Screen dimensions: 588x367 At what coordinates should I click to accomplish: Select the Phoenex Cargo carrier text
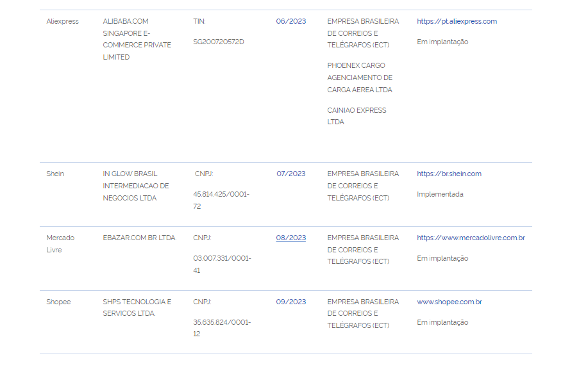click(x=360, y=77)
